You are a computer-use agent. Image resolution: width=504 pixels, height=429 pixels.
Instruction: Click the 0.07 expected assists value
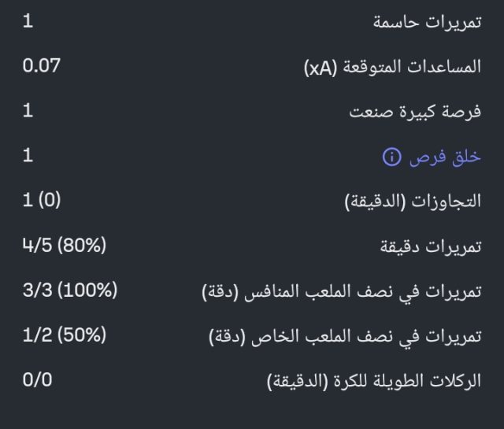point(42,65)
